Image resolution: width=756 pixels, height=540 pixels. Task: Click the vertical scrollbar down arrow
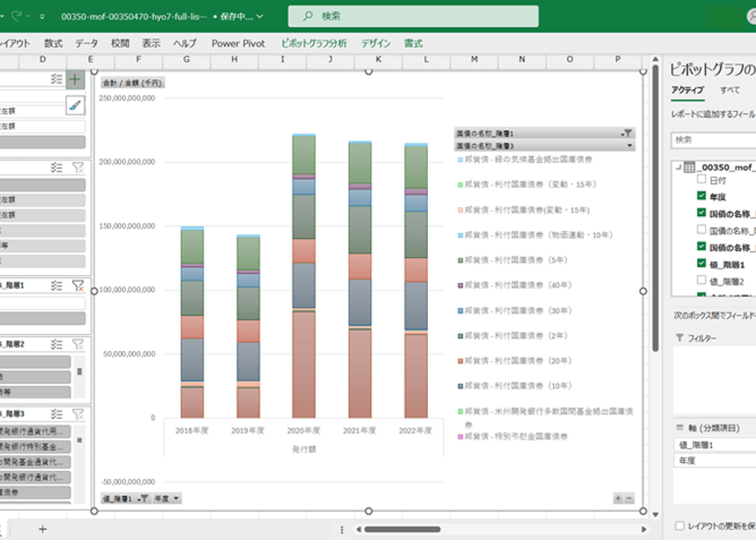coord(655,515)
